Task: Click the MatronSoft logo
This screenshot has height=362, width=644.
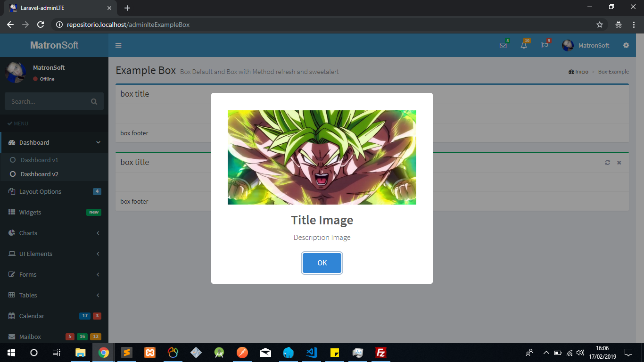Action: (x=54, y=45)
